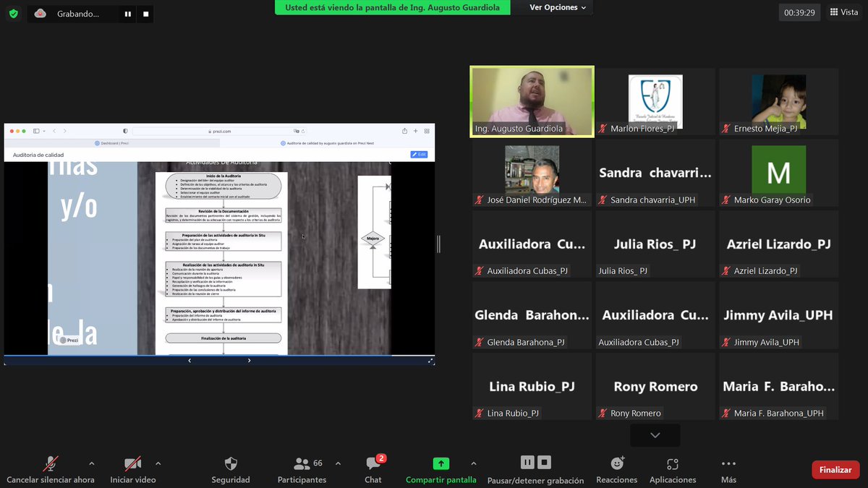Switch to Auditoria de calidad browser tab
This screenshot has height=488, width=868.
pos(327,143)
